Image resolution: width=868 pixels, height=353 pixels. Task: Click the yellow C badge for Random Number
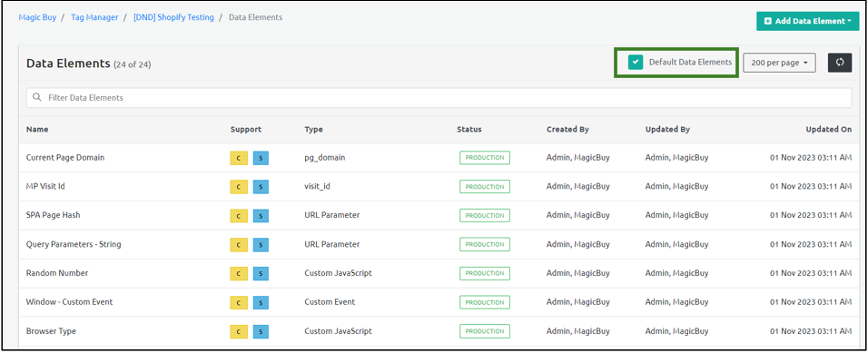tap(238, 273)
